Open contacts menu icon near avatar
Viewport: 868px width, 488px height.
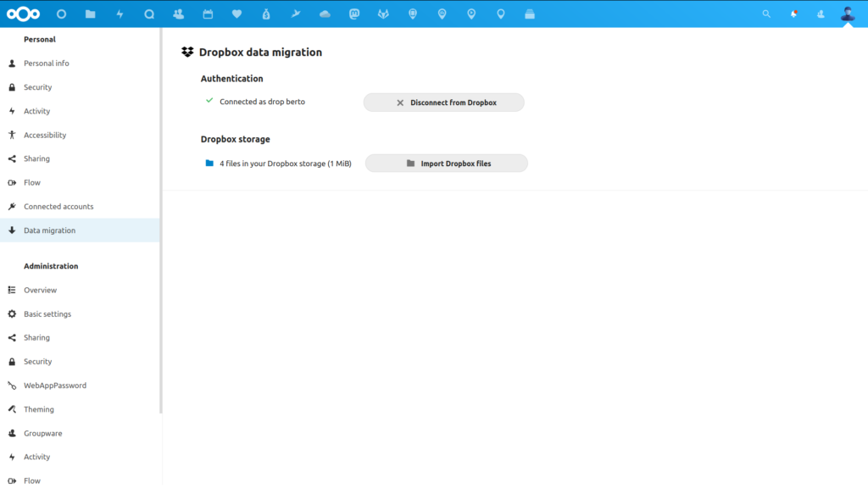click(x=821, y=14)
